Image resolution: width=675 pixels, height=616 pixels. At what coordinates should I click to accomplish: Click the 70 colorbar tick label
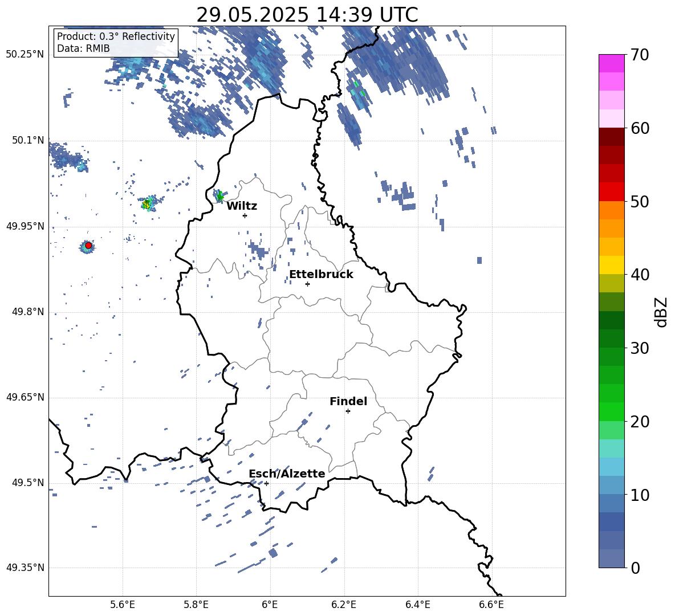click(640, 55)
